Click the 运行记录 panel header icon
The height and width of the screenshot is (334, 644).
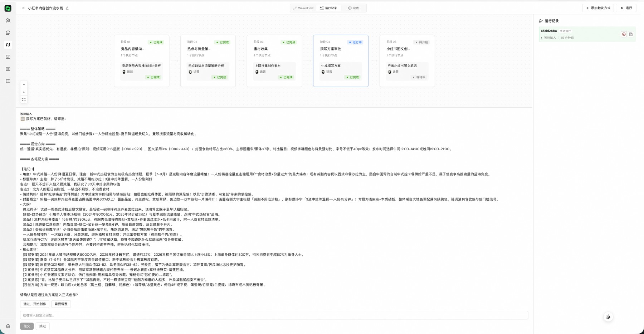point(541,21)
